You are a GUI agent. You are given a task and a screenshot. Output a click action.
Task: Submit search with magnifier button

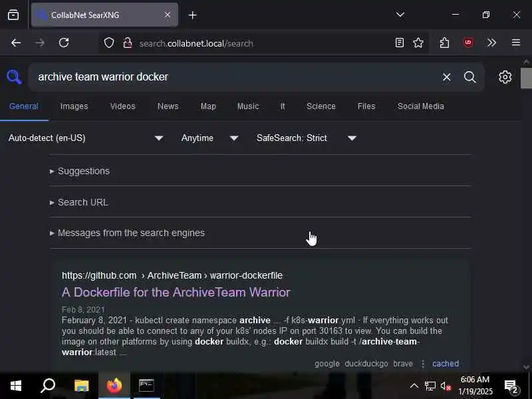[470, 77]
